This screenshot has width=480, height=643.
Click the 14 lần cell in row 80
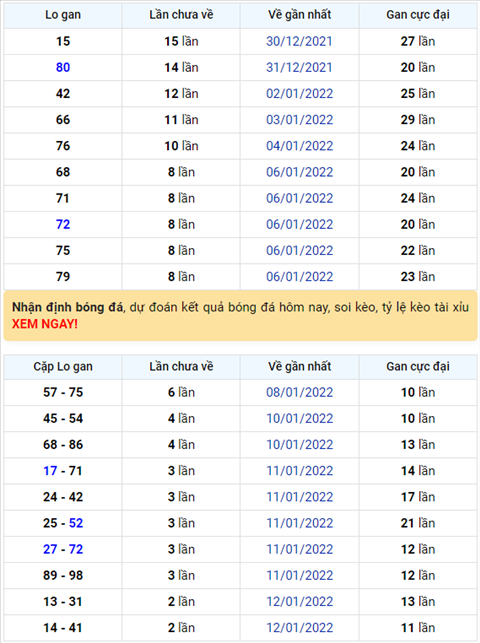coord(181,67)
